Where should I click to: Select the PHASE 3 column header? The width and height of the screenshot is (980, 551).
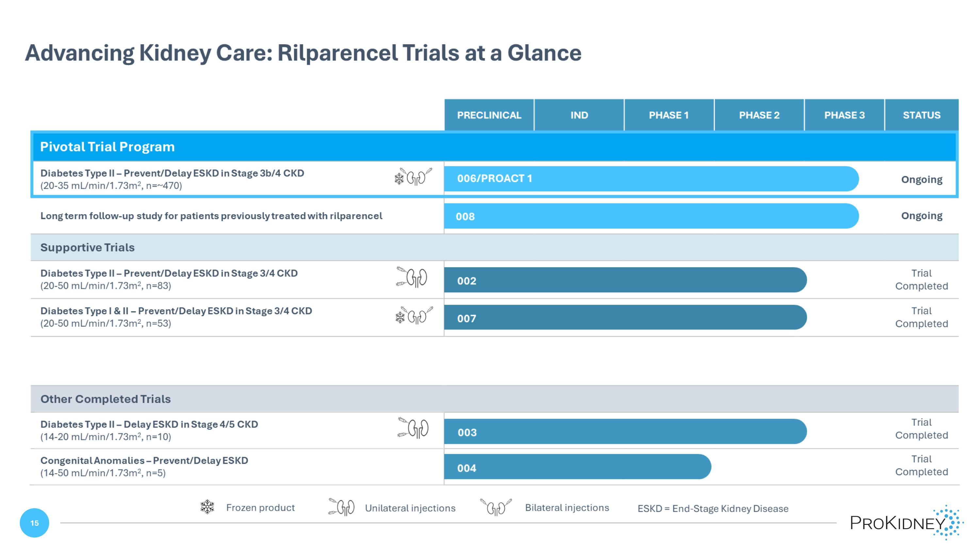click(844, 115)
